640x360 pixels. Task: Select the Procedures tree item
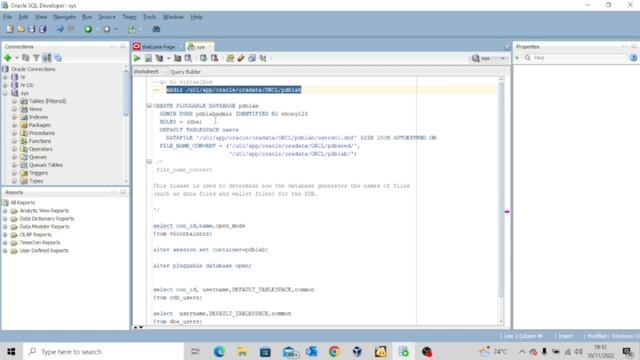[x=42, y=133]
